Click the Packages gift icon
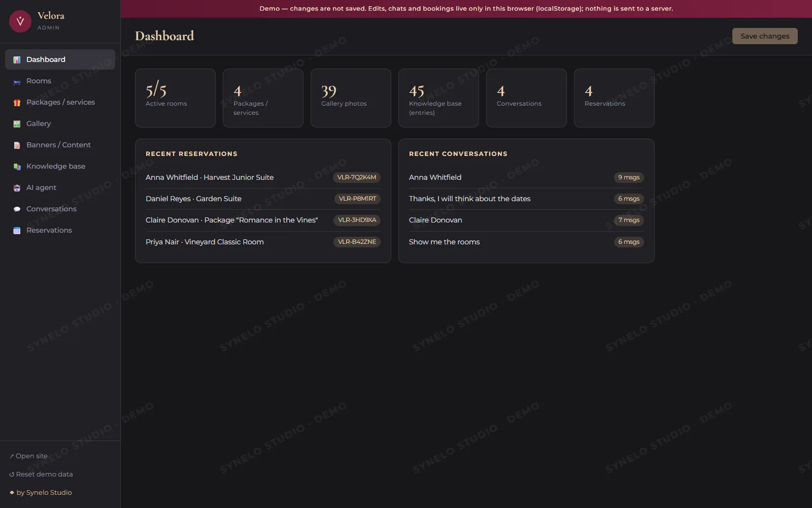 point(17,102)
